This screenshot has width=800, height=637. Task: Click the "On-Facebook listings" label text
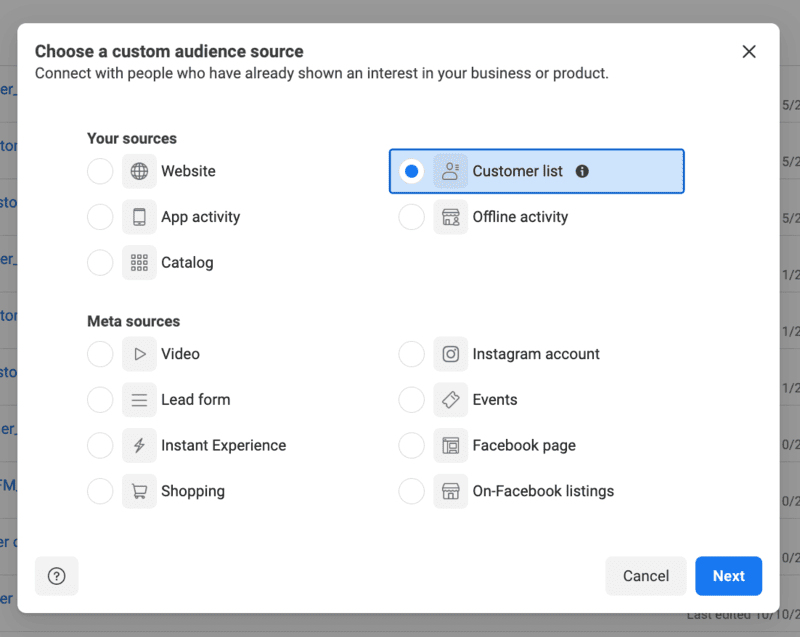click(543, 491)
